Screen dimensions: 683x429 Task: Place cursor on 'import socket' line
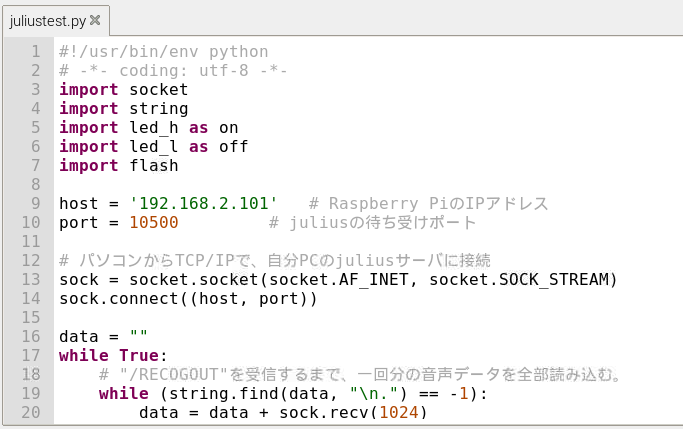[124, 90]
